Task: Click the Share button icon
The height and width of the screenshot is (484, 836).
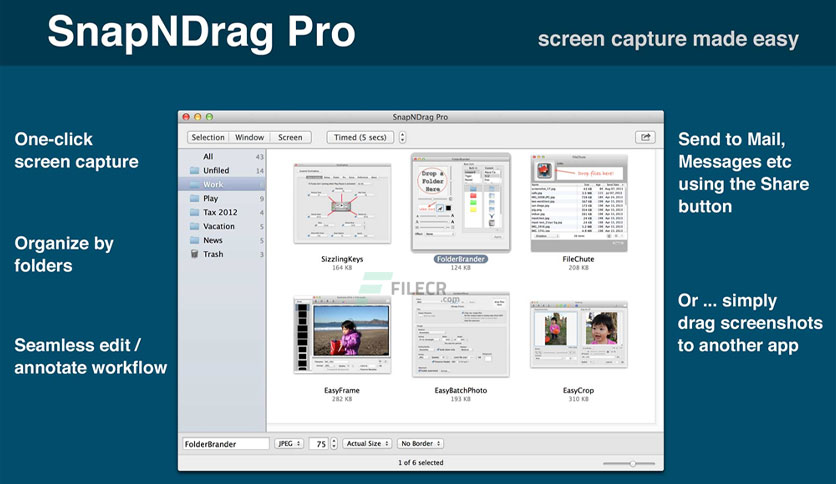Action: click(645, 137)
